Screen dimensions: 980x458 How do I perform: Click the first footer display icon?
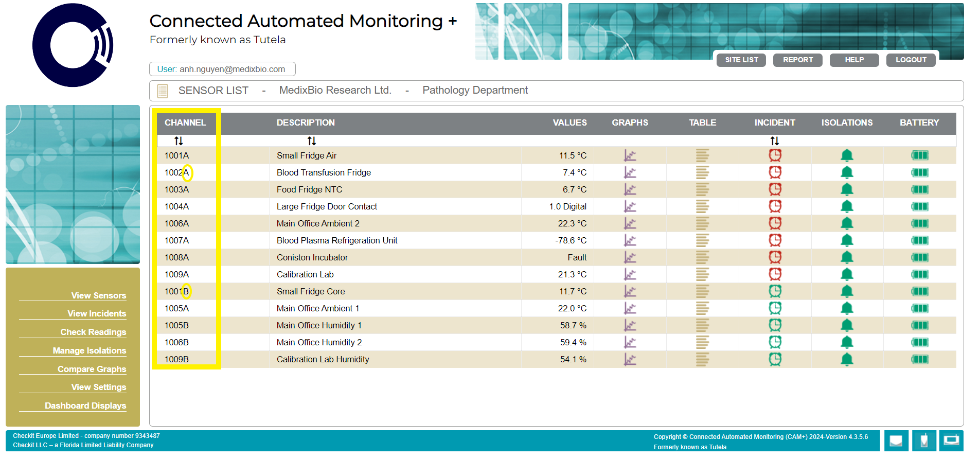click(x=896, y=441)
